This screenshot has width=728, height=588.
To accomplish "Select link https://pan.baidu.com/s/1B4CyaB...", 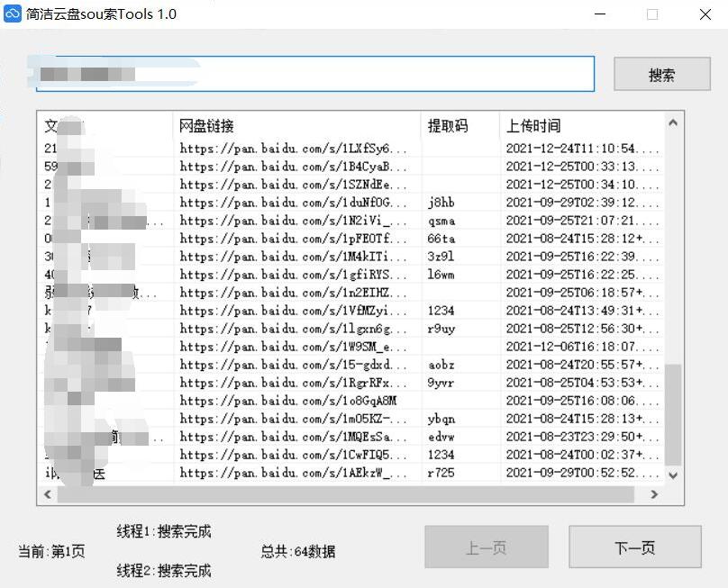I will coord(293,167).
